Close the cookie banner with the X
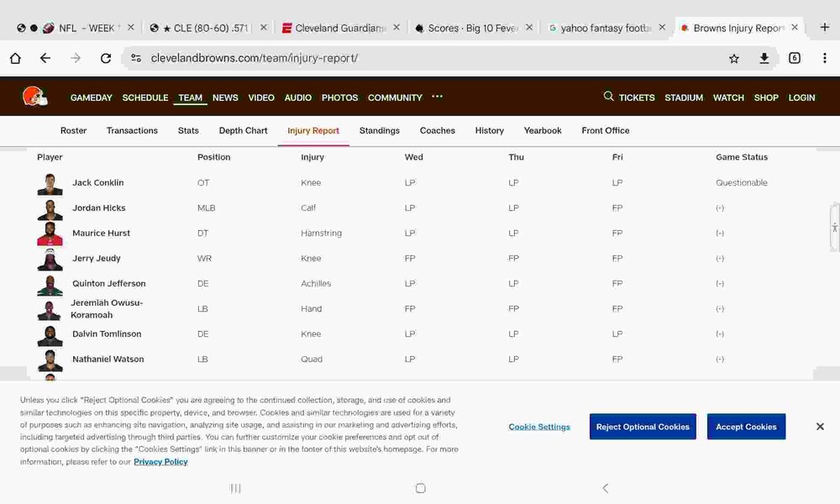The width and height of the screenshot is (840, 504). tap(820, 427)
